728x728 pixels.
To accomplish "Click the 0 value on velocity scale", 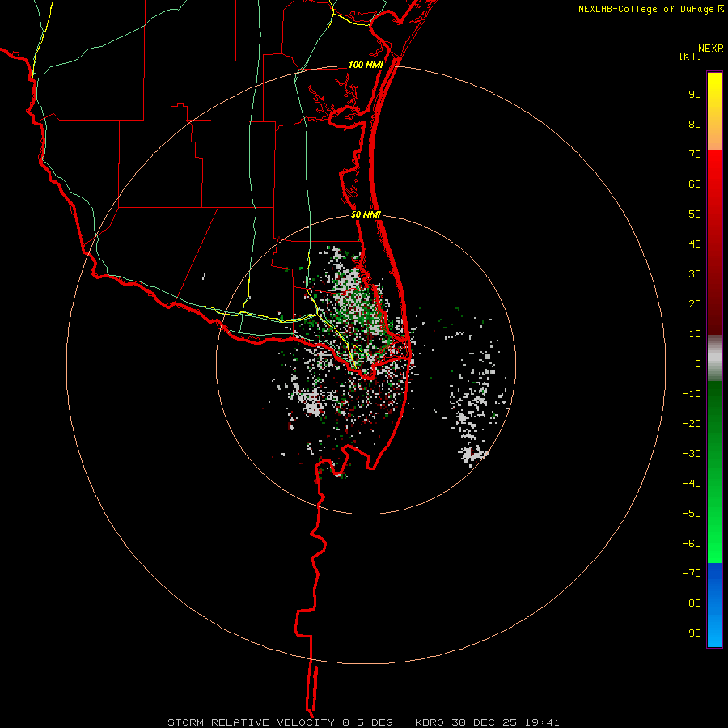I will [698, 364].
